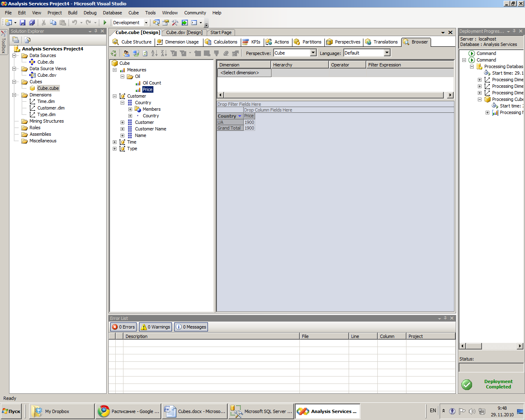Switch to Cubes.docx Word taskbar button
This screenshot has width=525, height=420.
click(x=194, y=411)
